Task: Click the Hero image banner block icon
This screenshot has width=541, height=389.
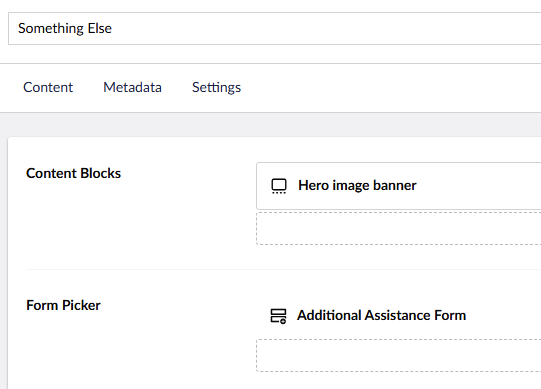Action: coord(279,186)
